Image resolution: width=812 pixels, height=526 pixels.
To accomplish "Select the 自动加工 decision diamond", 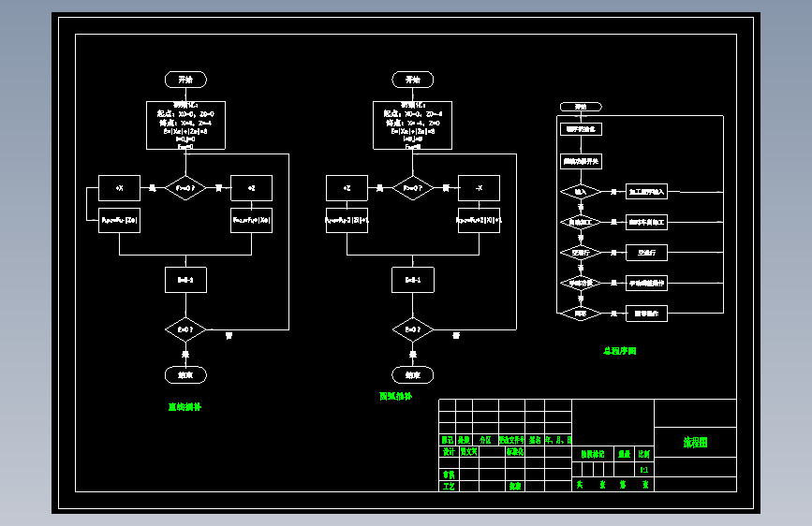I will pyautogui.click(x=581, y=222).
